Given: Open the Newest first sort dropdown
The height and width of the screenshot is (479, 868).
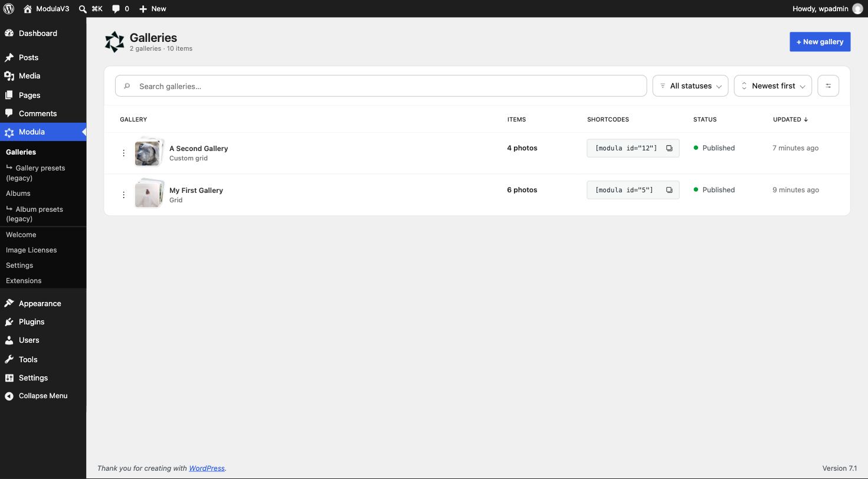Looking at the screenshot, I should [x=773, y=86].
